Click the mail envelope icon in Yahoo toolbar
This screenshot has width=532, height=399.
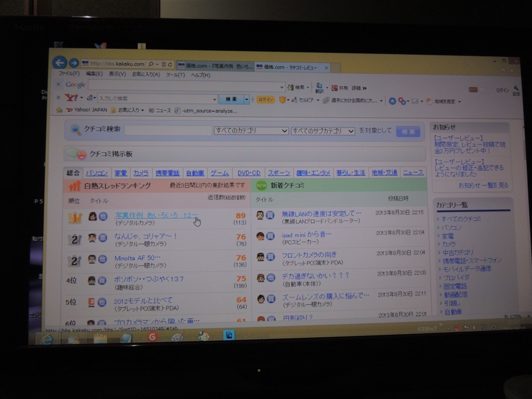pyautogui.click(x=415, y=101)
